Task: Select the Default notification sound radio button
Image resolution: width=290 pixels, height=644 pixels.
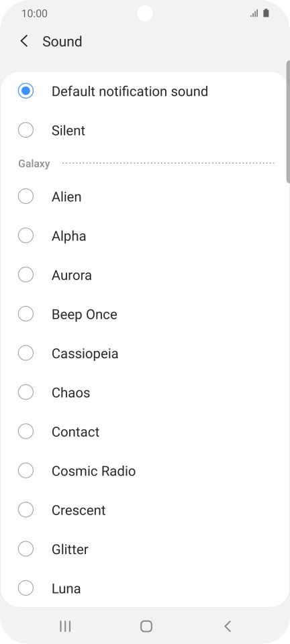Action: coord(26,91)
